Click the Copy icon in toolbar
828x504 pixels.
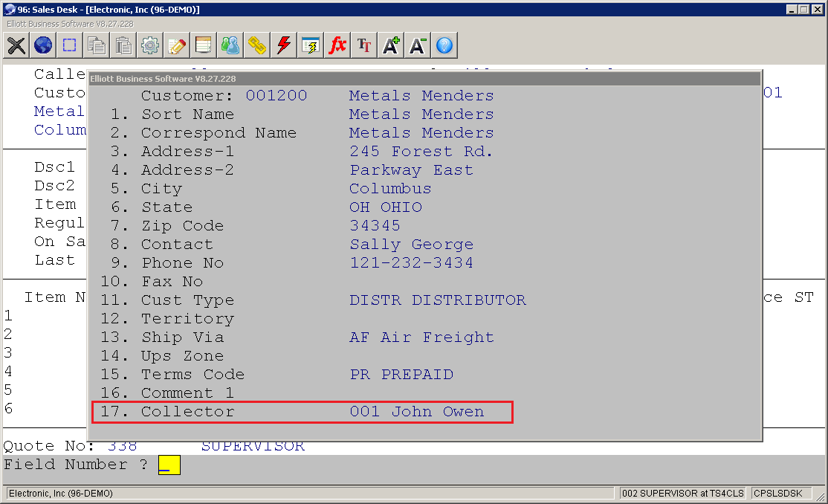tap(97, 45)
